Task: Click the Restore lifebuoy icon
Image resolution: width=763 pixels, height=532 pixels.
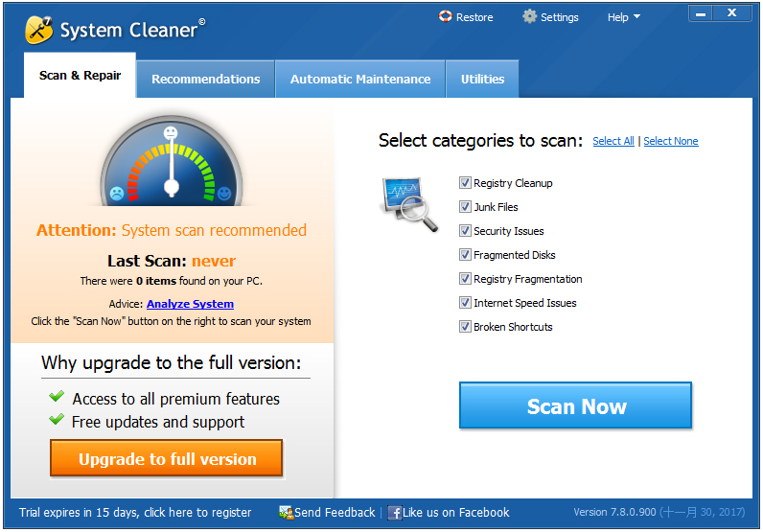Action: pos(446,16)
